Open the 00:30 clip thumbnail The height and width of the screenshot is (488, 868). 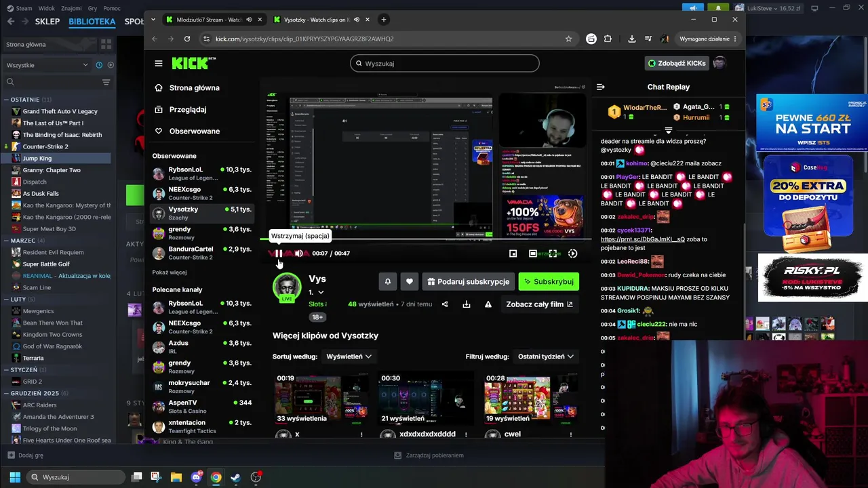[426, 397]
